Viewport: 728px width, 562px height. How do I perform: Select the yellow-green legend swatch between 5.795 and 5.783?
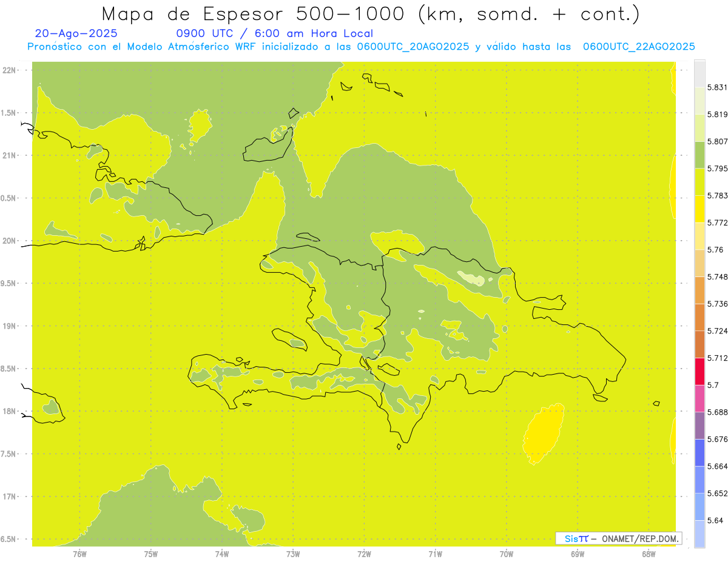coord(699,182)
